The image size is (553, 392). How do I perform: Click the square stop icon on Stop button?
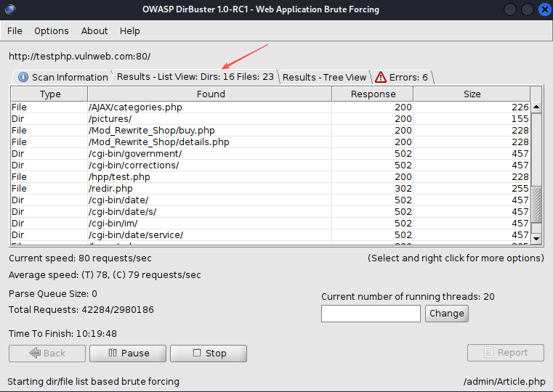(x=197, y=353)
